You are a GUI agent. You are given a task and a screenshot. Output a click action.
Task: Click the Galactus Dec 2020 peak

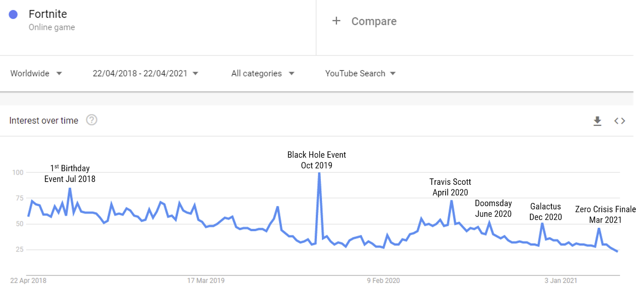pyautogui.click(x=543, y=223)
